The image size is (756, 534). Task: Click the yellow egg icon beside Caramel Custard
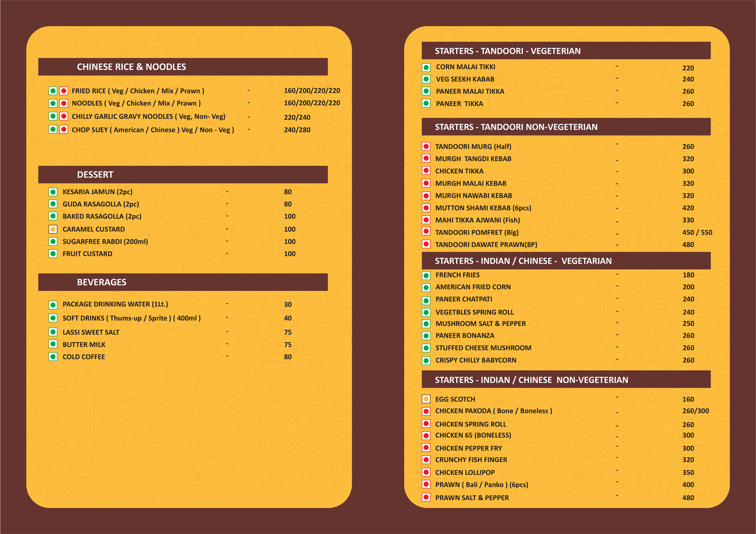tap(53, 229)
